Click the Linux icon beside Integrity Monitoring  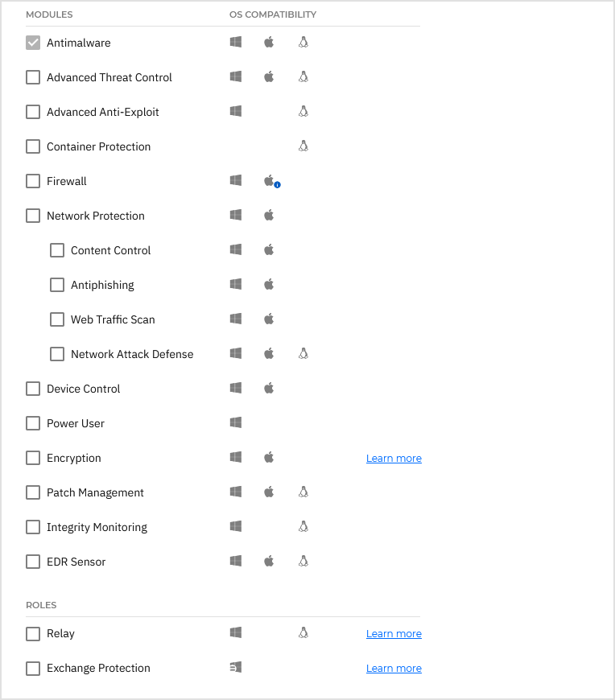(303, 526)
